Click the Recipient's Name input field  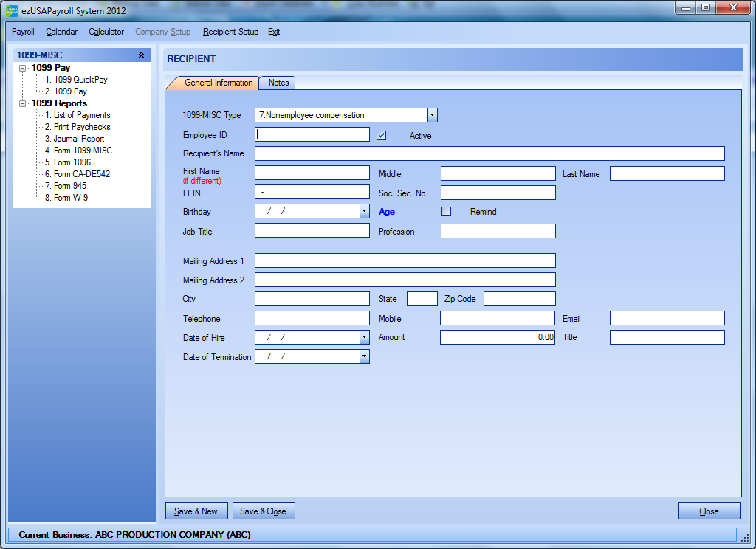click(489, 153)
